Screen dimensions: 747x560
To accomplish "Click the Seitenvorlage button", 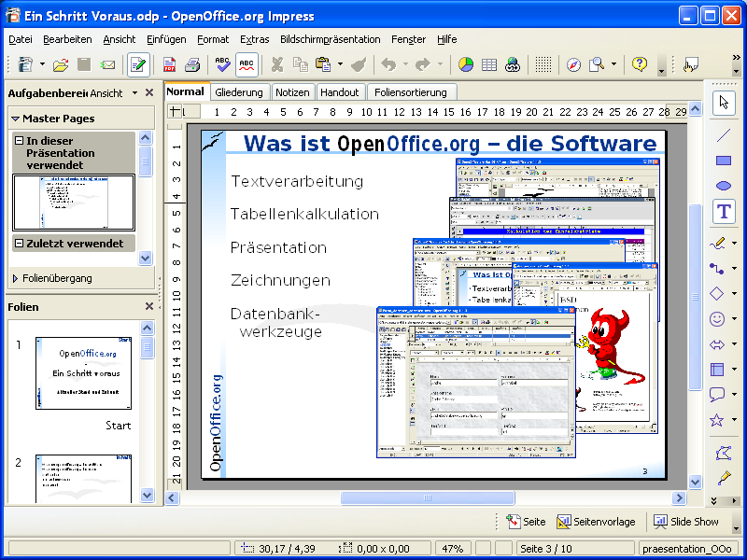I will pos(596,522).
